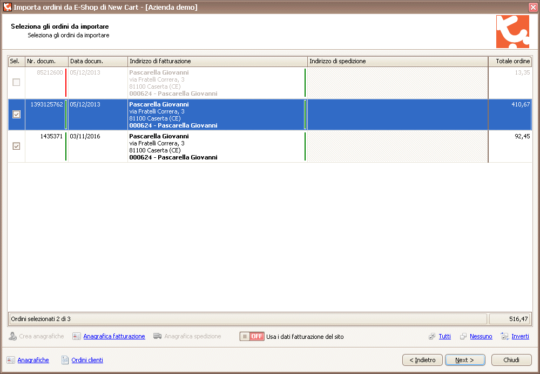This screenshot has height=374, width=540.
Task: Click the Tutti select-all icon
Action: pyautogui.click(x=432, y=336)
